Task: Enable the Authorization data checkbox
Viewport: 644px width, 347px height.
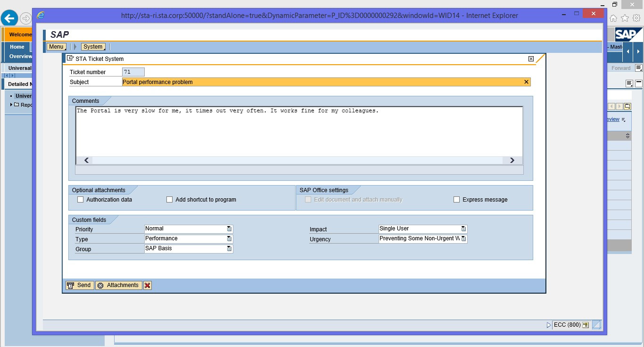Action: (x=80, y=200)
